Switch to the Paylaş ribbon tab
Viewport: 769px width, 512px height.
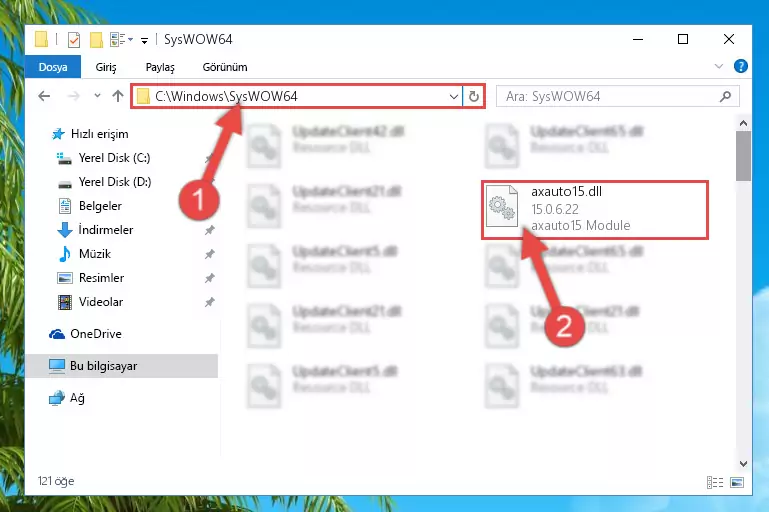click(x=160, y=67)
